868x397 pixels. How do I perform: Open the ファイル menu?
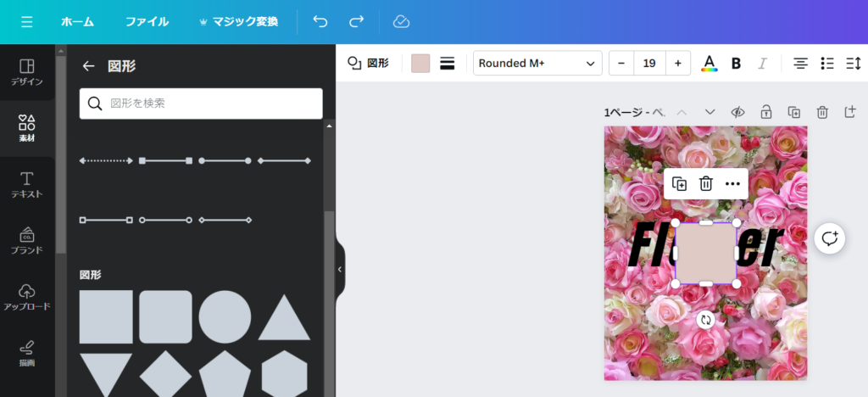click(x=147, y=21)
